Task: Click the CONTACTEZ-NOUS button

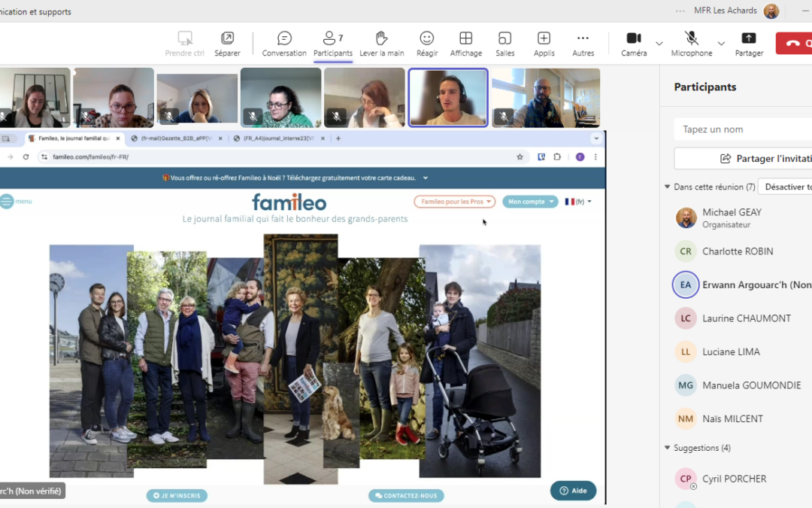Action: tap(406, 495)
